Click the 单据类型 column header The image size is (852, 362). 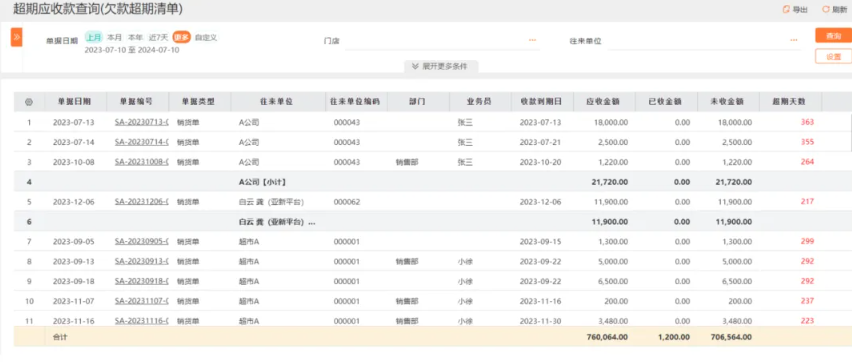tap(199, 102)
